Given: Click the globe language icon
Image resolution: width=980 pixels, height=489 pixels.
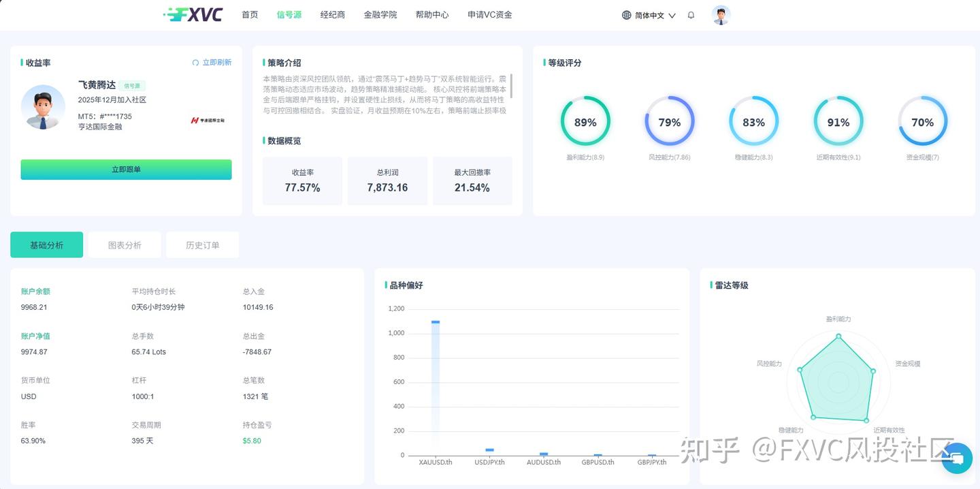Looking at the screenshot, I should [x=627, y=15].
